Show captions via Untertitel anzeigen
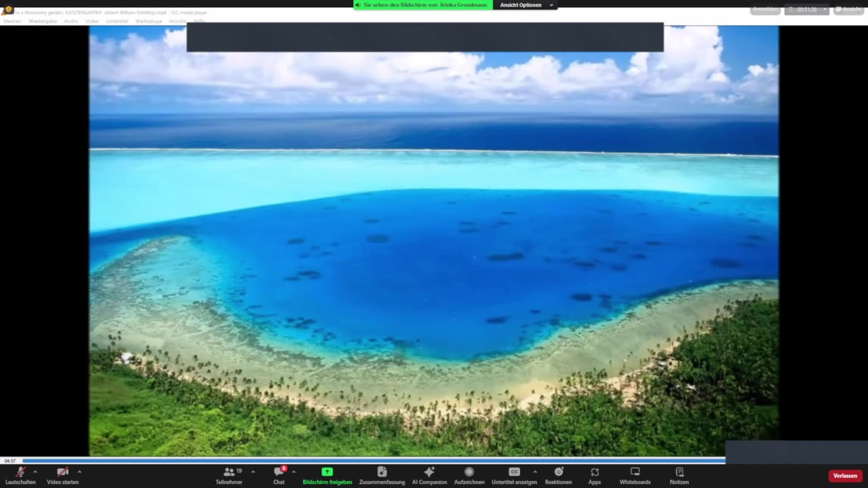 coord(514,476)
